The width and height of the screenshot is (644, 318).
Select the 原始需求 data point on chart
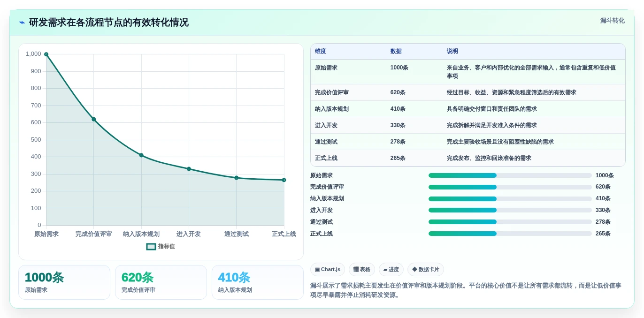[46, 54]
